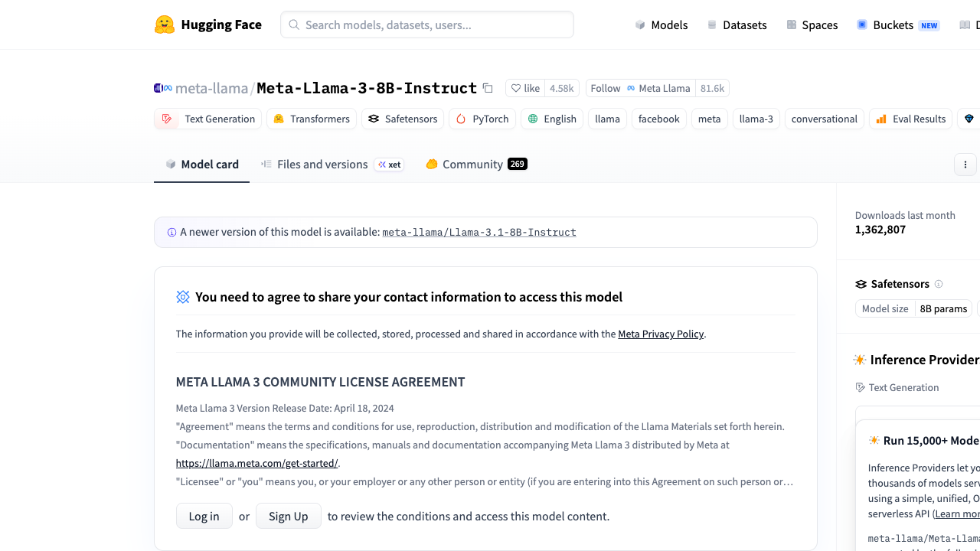
Task: Click the 8B params model size value
Action: (x=943, y=308)
